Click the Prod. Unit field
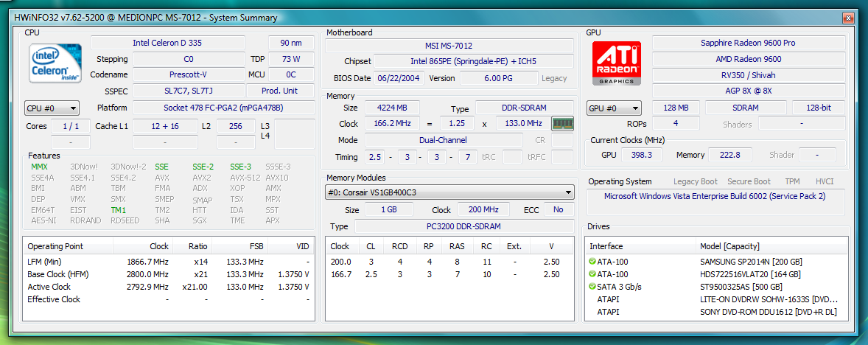 tap(280, 91)
